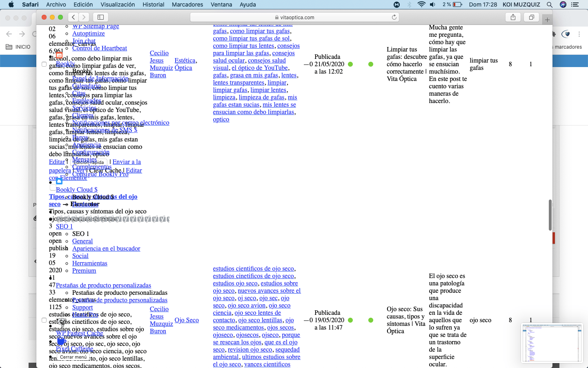
Task: Open the 'Social' SEO link
Action: (x=80, y=256)
